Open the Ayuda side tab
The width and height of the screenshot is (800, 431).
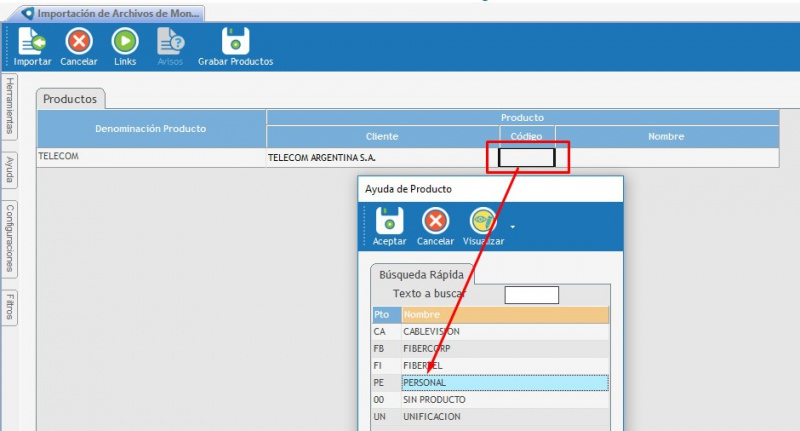[9, 170]
